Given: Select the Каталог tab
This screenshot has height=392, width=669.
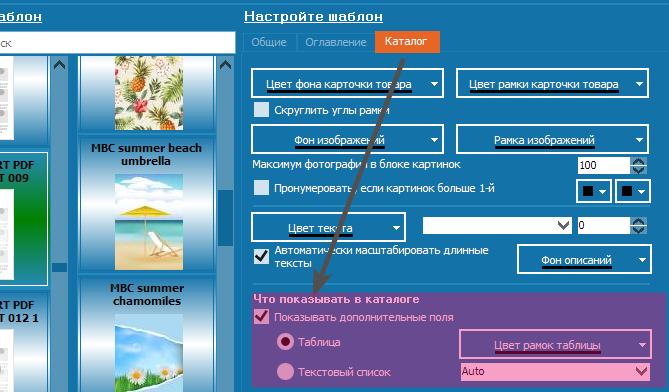Looking at the screenshot, I should pos(407,41).
